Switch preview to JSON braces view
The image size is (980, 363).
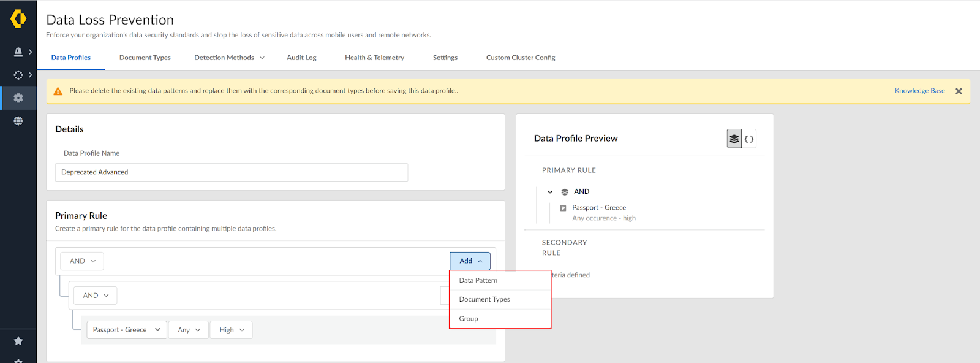pos(749,139)
